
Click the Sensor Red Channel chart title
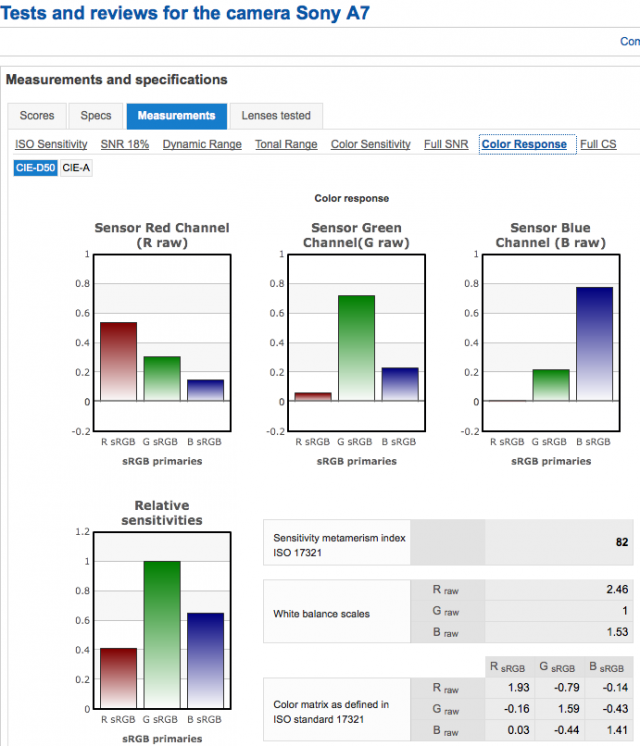[x=162, y=235]
